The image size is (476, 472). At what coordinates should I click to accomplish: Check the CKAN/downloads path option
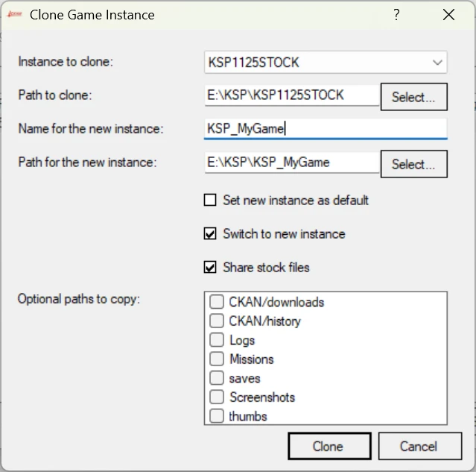[x=217, y=302]
